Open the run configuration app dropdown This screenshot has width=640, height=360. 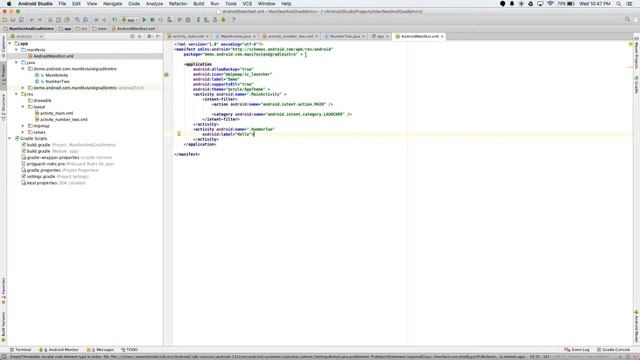click(130, 20)
